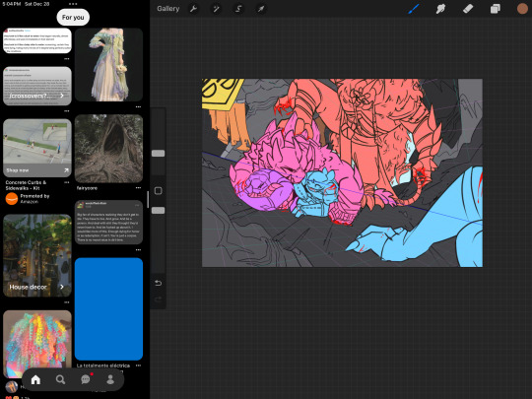The height and width of the screenshot is (399, 532).
Task: Open more options for House decor pin
Action: (67, 302)
